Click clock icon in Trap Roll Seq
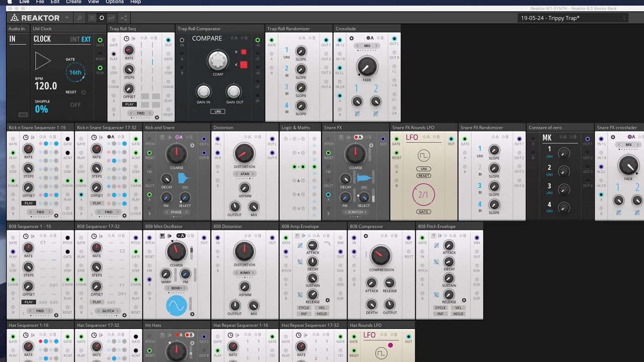 (126, 38)
